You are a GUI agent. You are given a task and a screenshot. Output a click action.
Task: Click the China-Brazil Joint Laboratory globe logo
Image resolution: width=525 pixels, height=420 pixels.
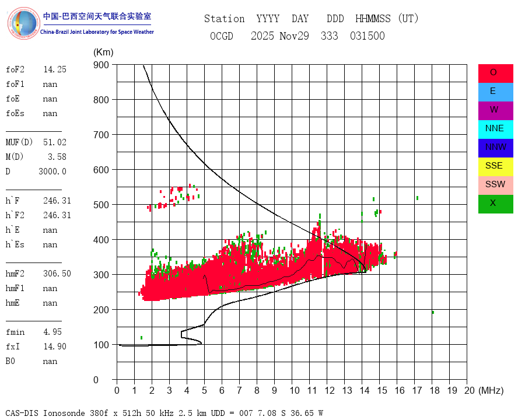(x=23, y=23)
